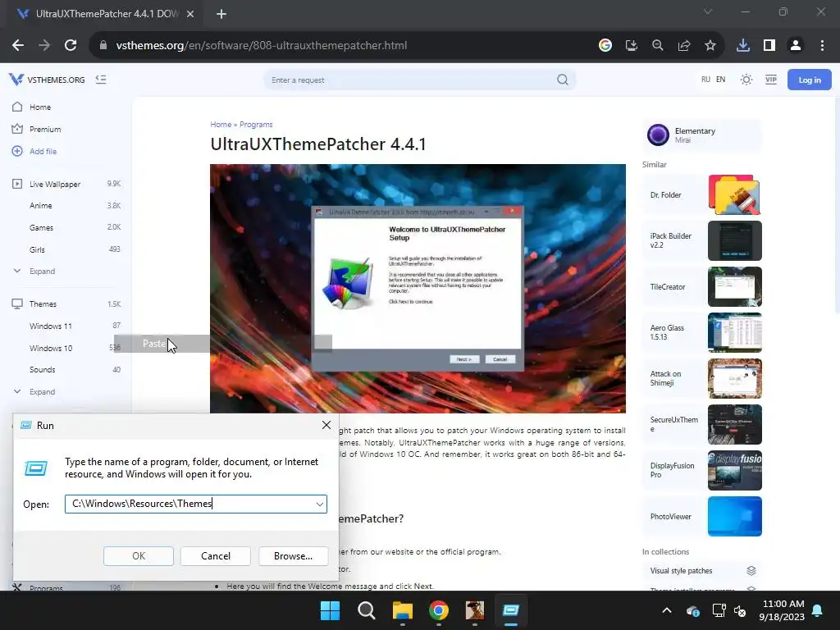Image resolution: width=840 pixels, height=630 pixels.
Task: Close the Run dialog
Action: (326, 425)
